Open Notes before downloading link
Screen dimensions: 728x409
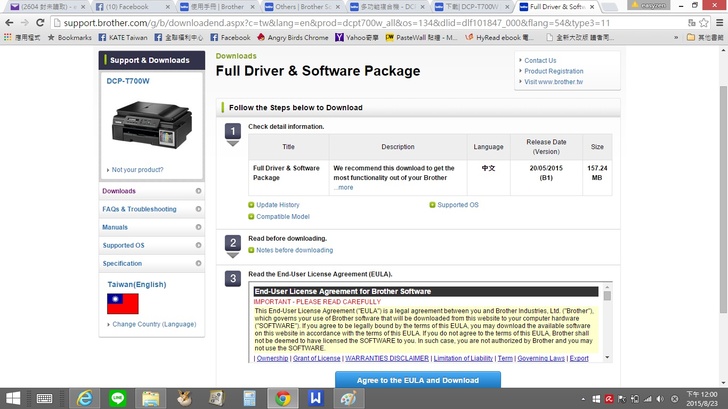coord(294,250)
